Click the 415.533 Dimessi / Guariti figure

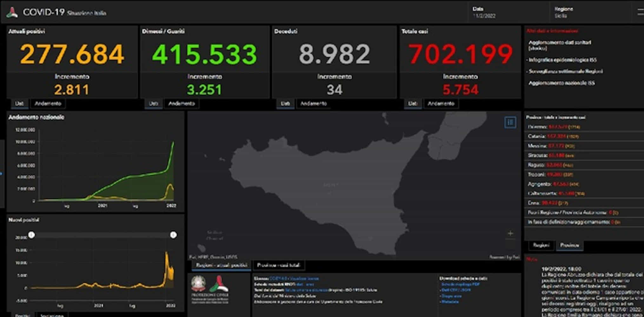(204, 54)
